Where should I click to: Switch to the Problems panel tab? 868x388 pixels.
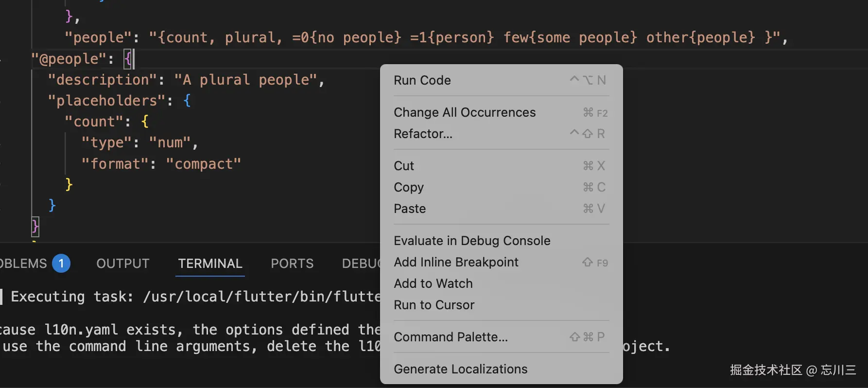click(24, 264)
